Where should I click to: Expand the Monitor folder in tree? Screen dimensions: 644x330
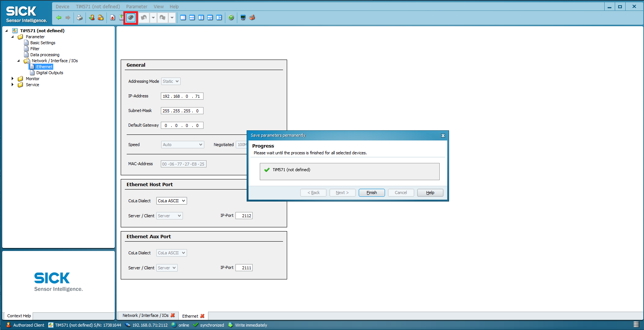coord(12,79)
